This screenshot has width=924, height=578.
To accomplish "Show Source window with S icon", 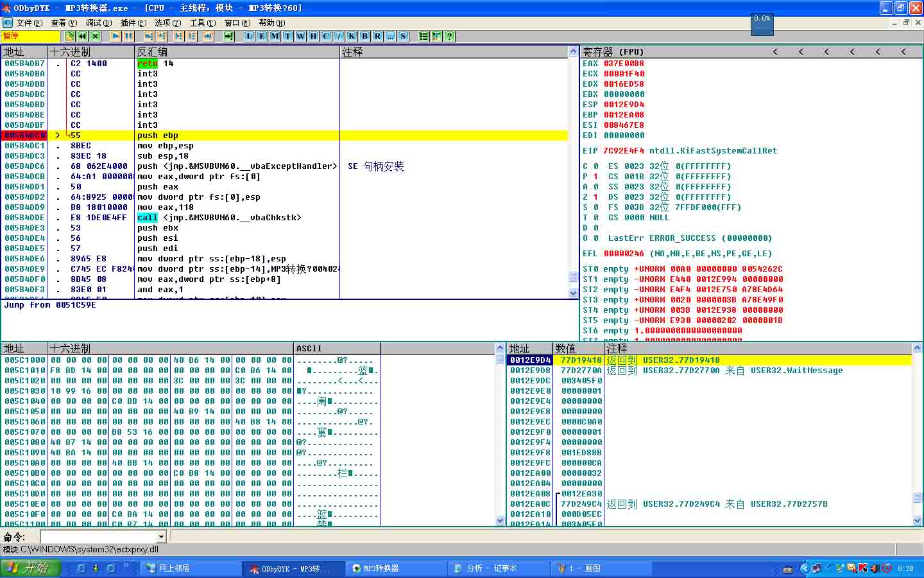I will [x=403, y=37].
